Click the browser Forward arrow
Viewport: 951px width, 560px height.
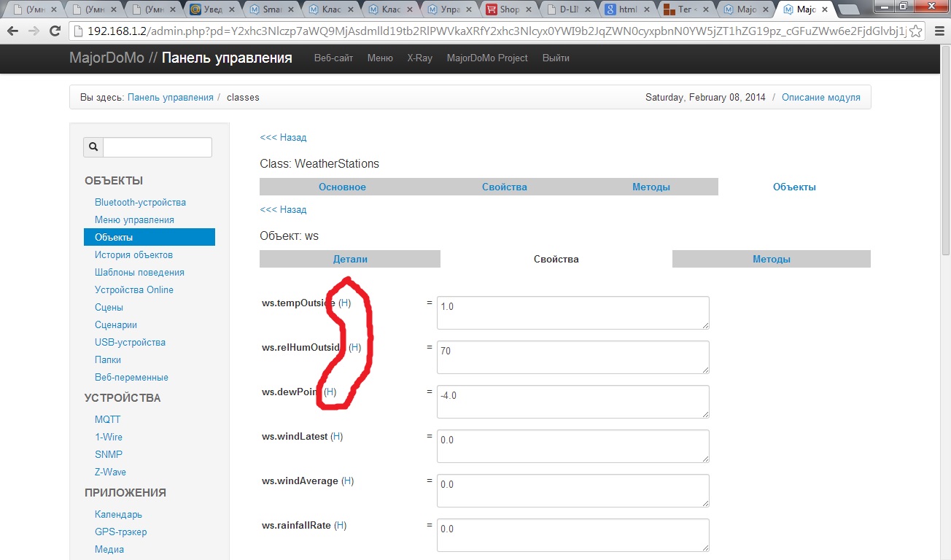34,32
